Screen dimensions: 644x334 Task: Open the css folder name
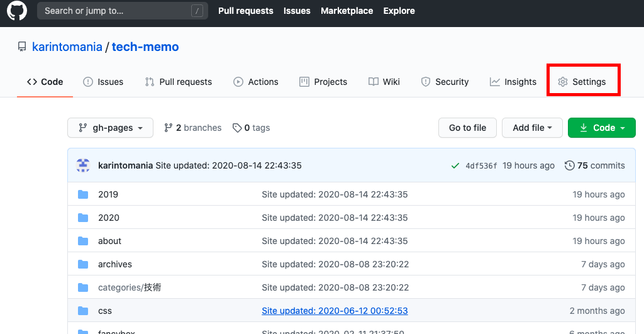[x=105, y=311]
